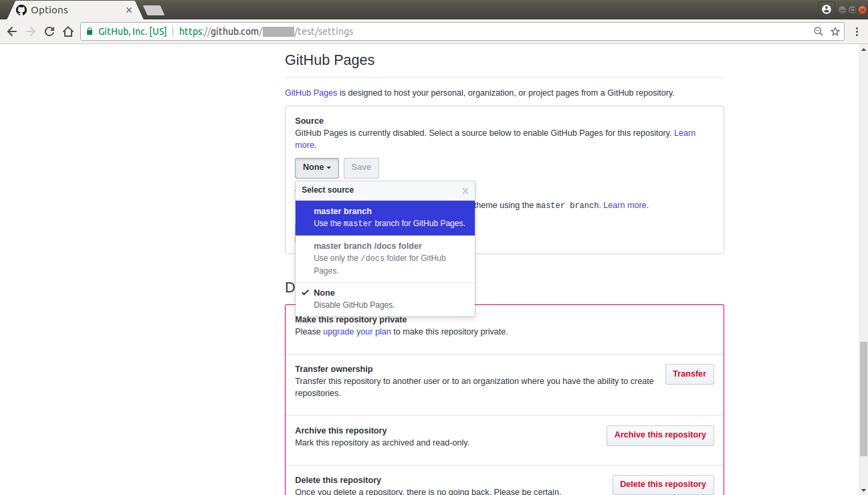Click the zoom magnifier icon in the address bar
The width and height of the screenshot is (868, 495).
click(x=818, y=31)
